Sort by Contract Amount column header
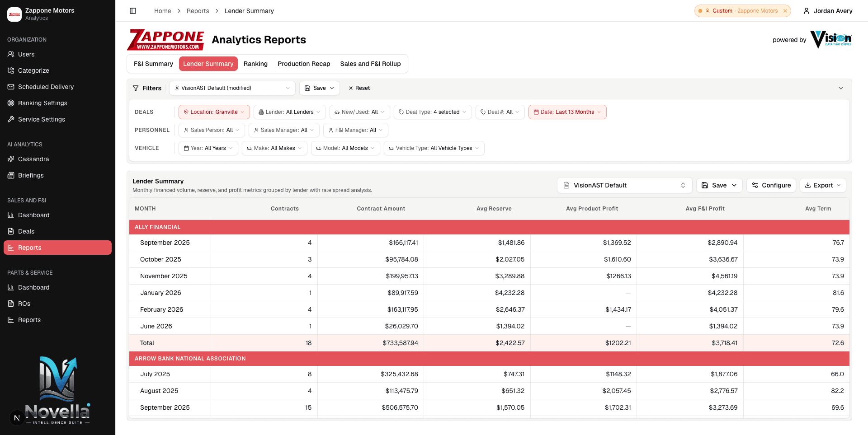 tap(381, 209)
